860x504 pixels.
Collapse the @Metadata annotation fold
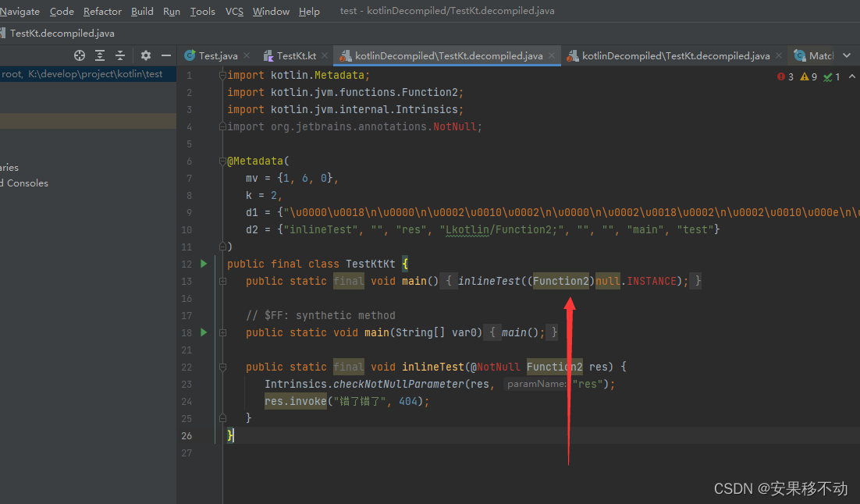(x=223, y=161)
